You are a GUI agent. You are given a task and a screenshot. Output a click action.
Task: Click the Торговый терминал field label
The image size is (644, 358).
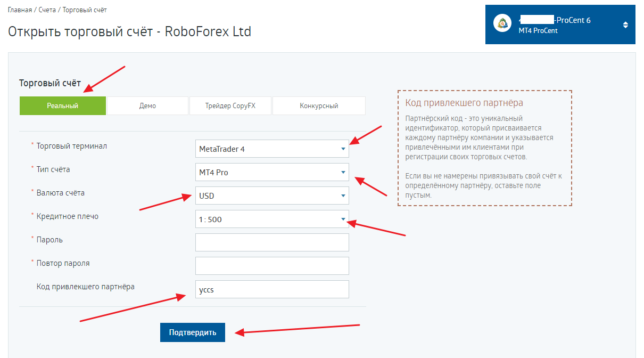[x=72, y=146]
